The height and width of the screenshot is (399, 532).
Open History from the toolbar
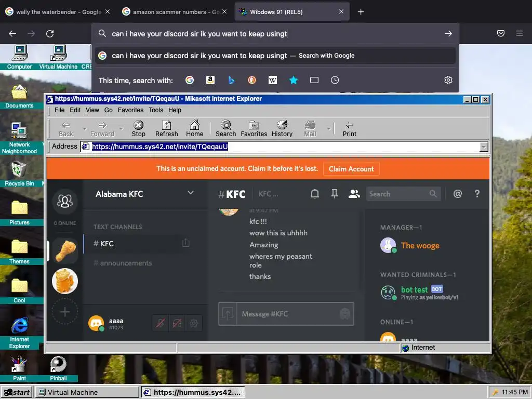(x=282, y=129)
